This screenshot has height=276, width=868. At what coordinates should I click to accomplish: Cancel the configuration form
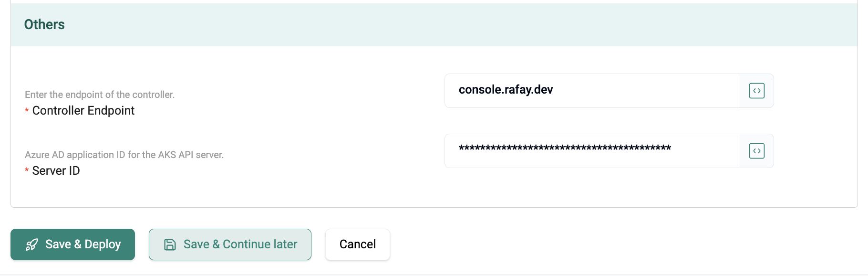pos(357,244)
